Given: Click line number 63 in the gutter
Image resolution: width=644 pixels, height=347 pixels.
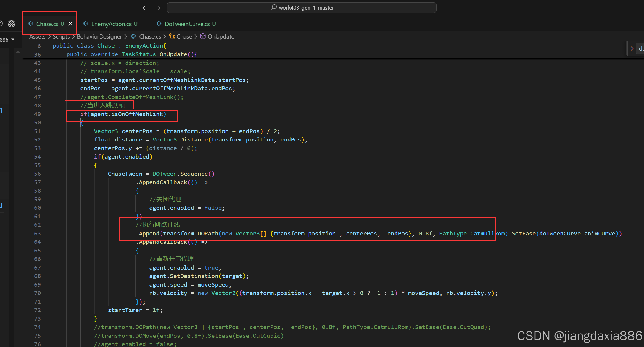Looking at the screenshot, I should pos(37,233).
